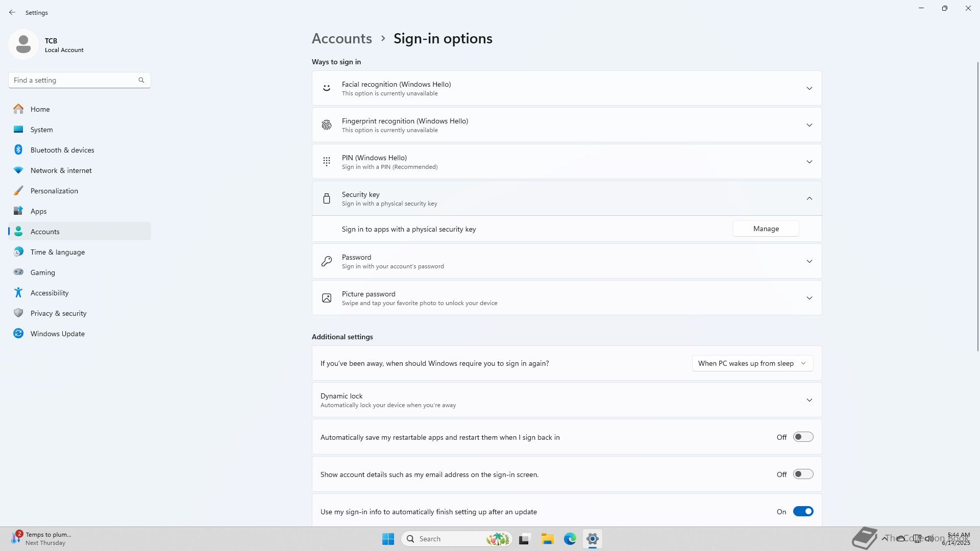
Task: Click the facial recognition smiley icon
Action: (x=327, y=88)
